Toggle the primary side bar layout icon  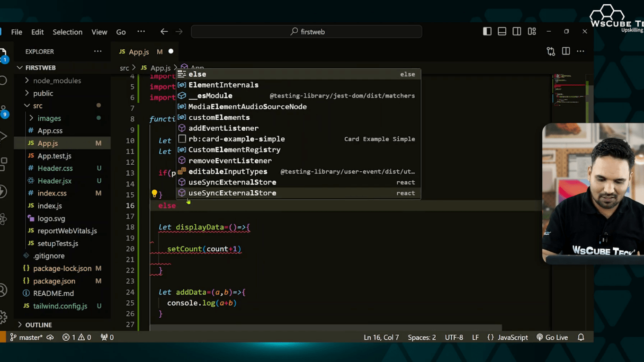pyautogui.click(x=487, y=31)
